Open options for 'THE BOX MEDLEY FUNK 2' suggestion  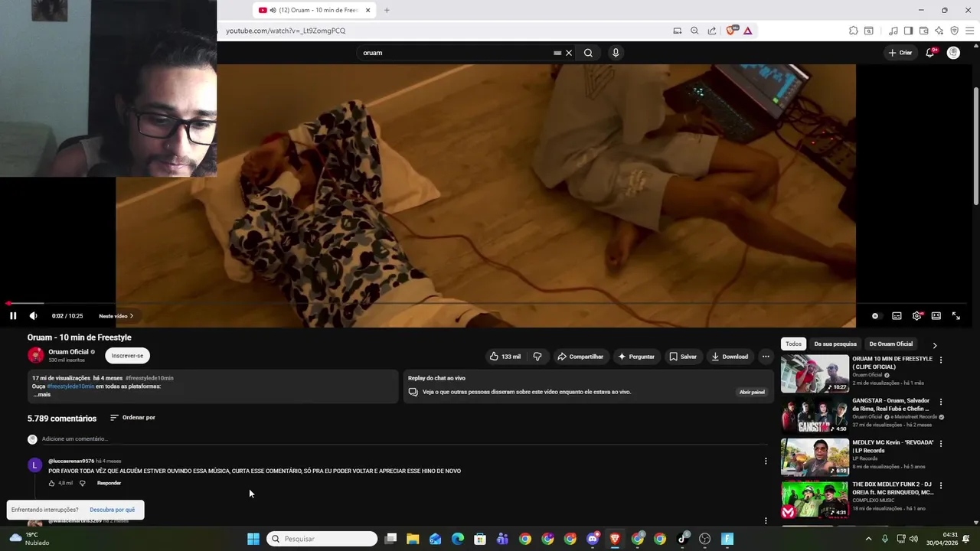(941, 485)
